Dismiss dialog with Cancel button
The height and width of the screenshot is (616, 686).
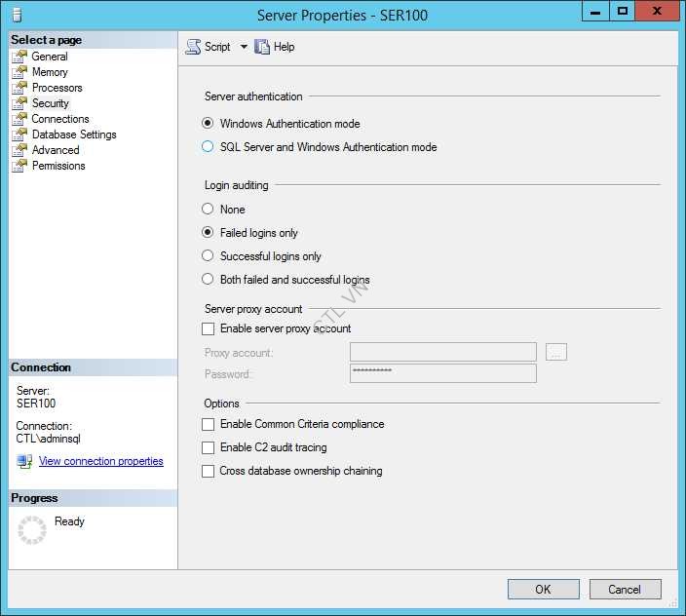click(x=626, y=590)
